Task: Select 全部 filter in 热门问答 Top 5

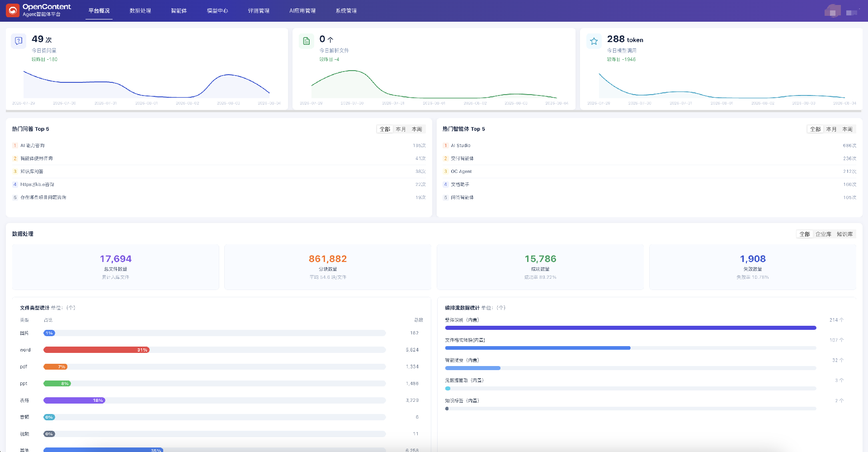Action: 385,129
